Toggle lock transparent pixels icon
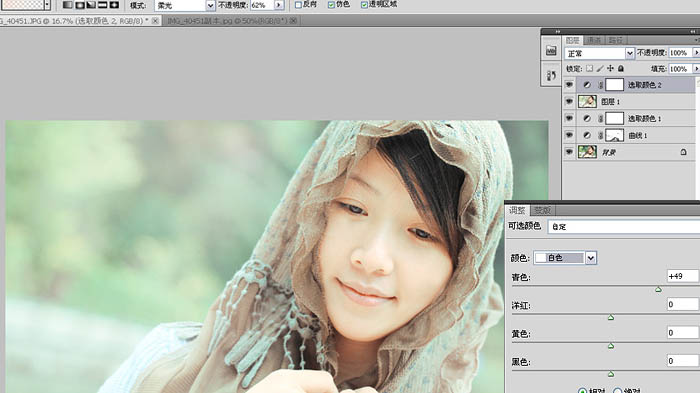 [x=589, y=68]
